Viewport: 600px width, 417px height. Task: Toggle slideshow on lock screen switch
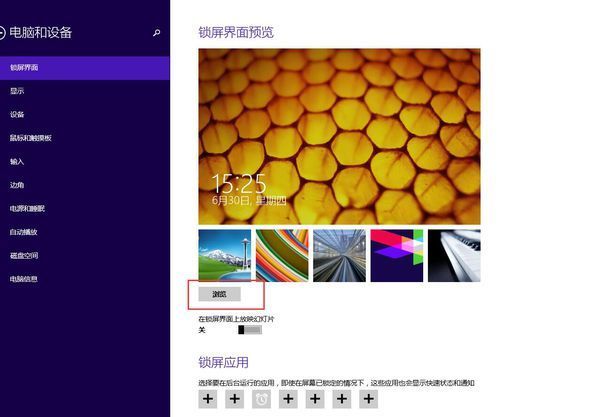(250, 330)
